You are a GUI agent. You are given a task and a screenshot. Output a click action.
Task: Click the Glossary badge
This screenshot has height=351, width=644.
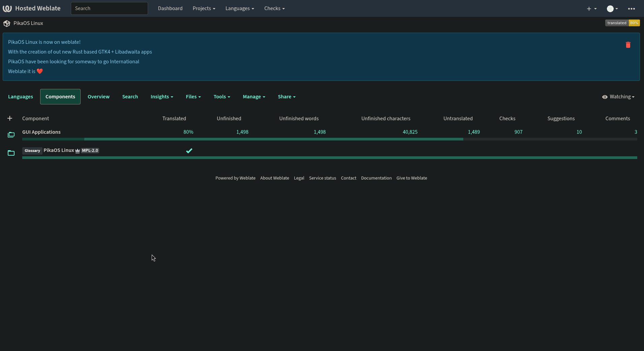(x=32, y=151)
